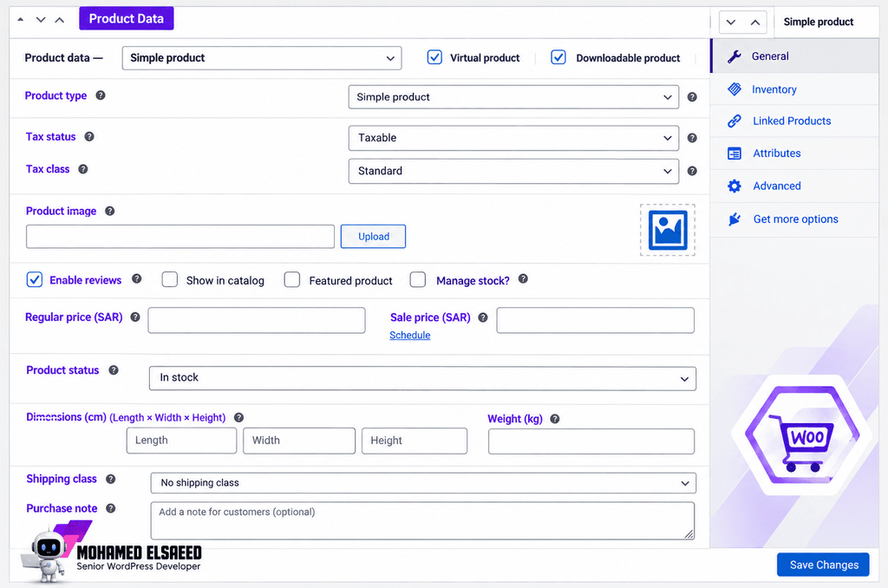Check the Manage stock? checkbox

[418, 279]
